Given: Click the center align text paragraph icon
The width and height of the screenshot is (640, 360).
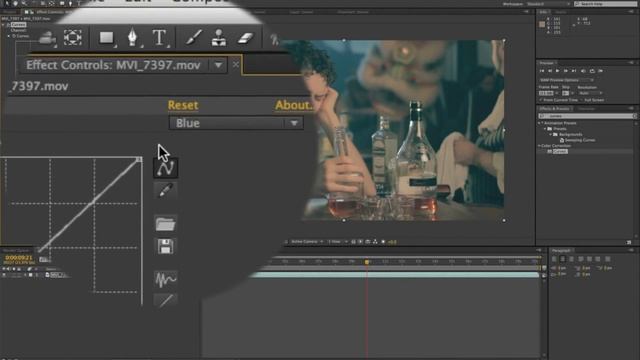Looking at the screenshot, I should point(563,259).
